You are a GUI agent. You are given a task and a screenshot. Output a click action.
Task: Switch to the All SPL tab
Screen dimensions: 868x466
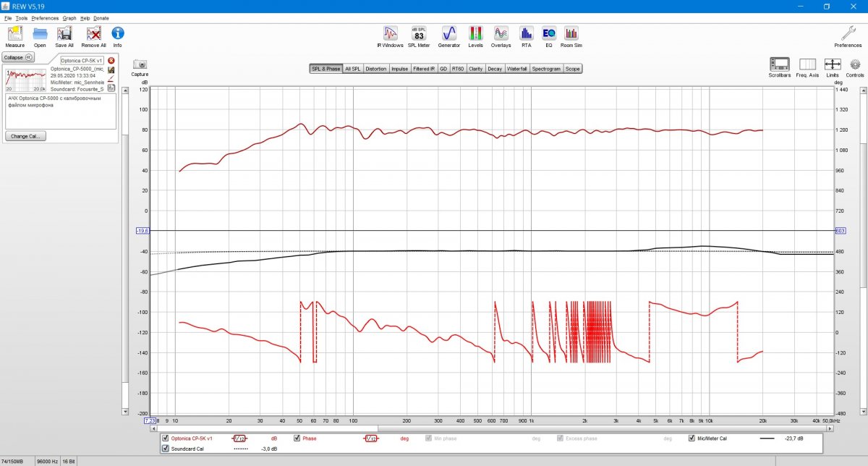pyautogui.click(x=353, y=69)
